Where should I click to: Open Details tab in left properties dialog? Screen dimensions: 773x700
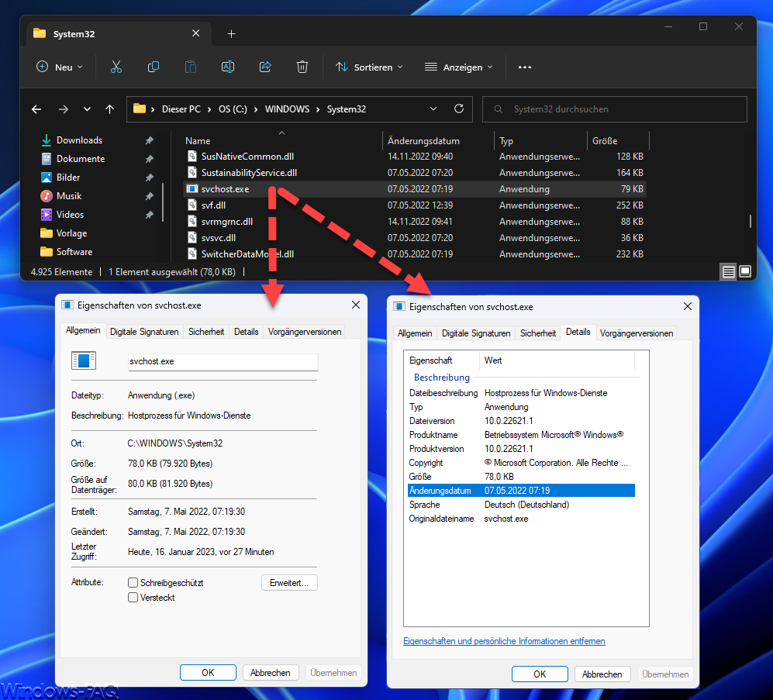(x=246, y=332)
